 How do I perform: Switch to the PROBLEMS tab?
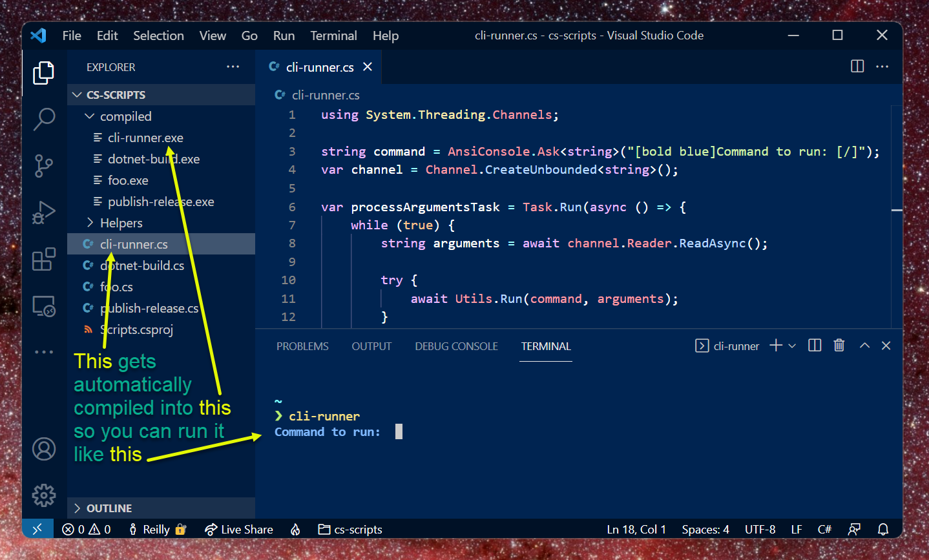[302, 346]
